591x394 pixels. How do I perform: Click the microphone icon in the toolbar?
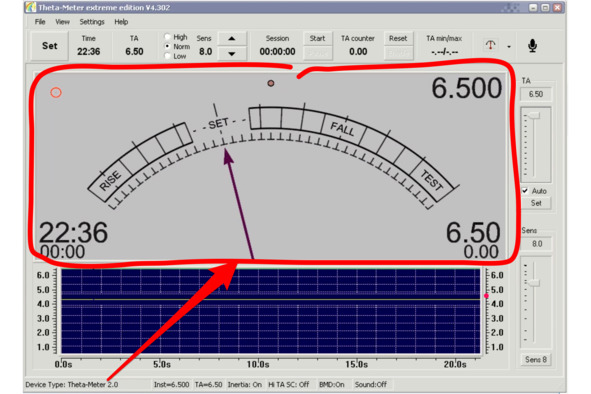coord(532,46)
